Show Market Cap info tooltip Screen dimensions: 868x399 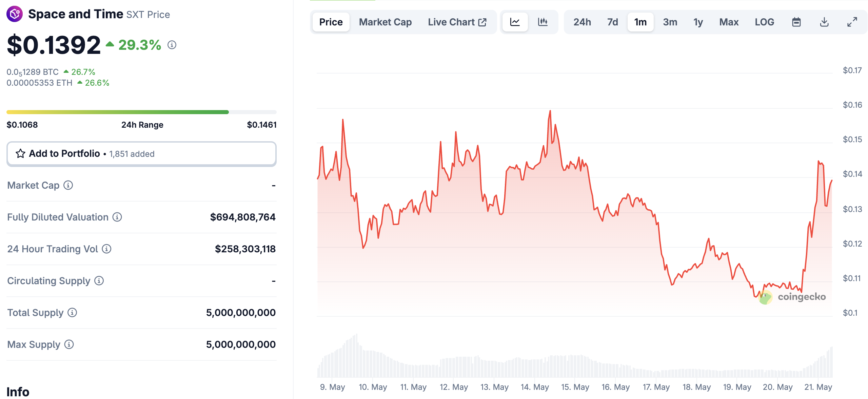68,185
